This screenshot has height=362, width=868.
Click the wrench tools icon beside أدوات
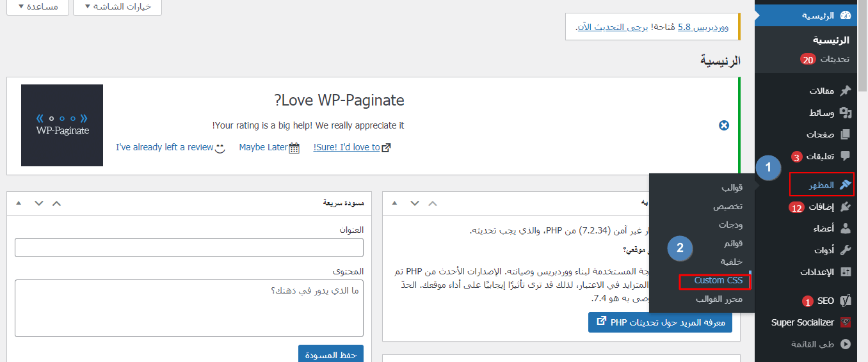pyautogui.click(x=845, y=250)
